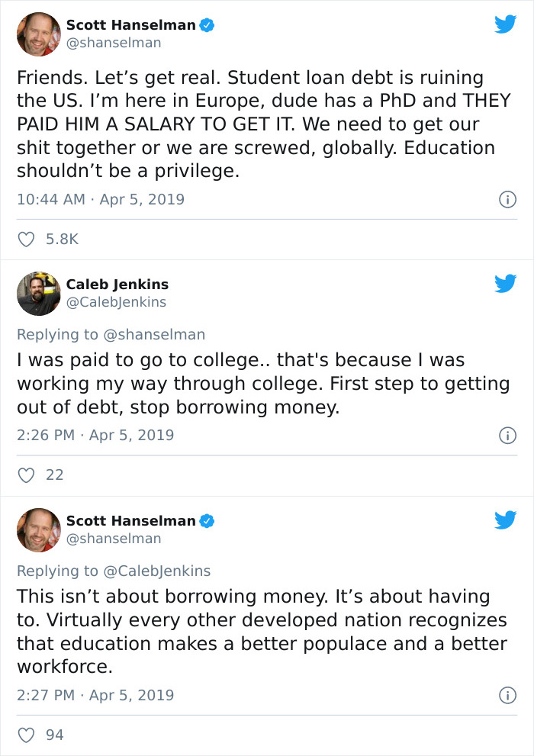Like Scott's first tweet with the heart icon
The width and height of the screenshot is (534, 756).
click(x=25, y=238)
